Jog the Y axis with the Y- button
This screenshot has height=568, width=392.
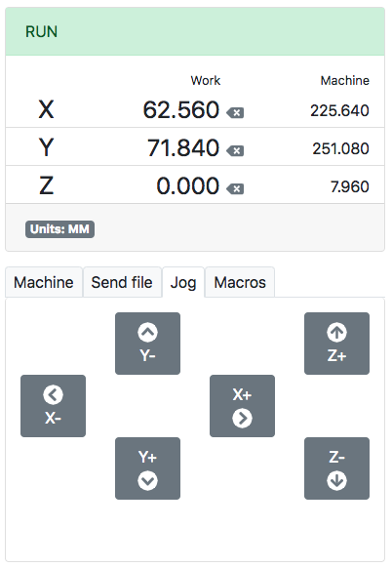coord(147,344)
